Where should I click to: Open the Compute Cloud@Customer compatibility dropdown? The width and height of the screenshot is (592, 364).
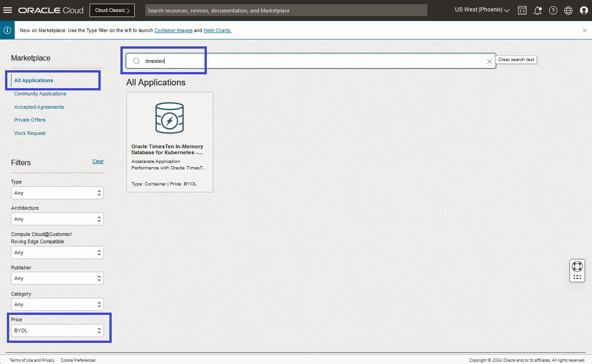[57, 252]
